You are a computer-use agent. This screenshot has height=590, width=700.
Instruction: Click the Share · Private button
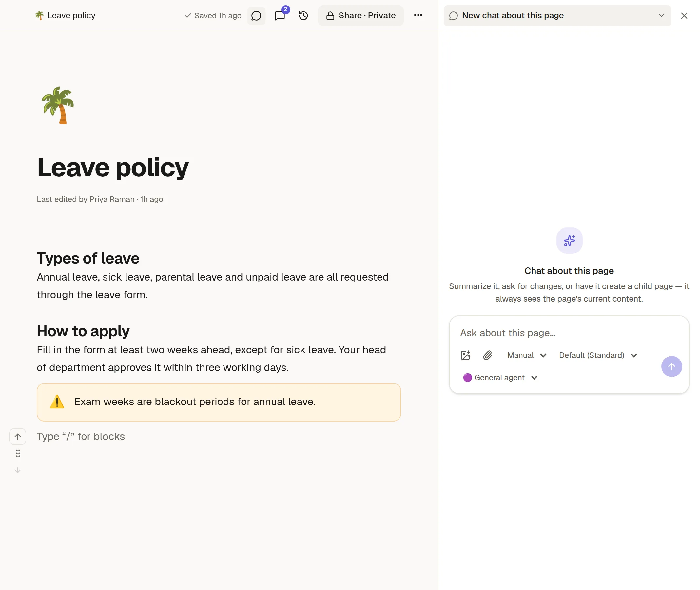coord(360,16)
